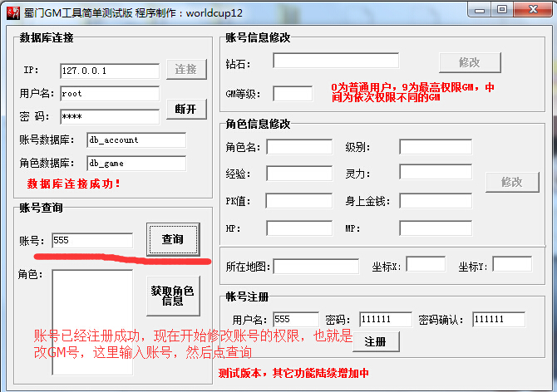Click the 角色名 character name field
The height and width of the screenshot is (392, 557).
[298, 147]
